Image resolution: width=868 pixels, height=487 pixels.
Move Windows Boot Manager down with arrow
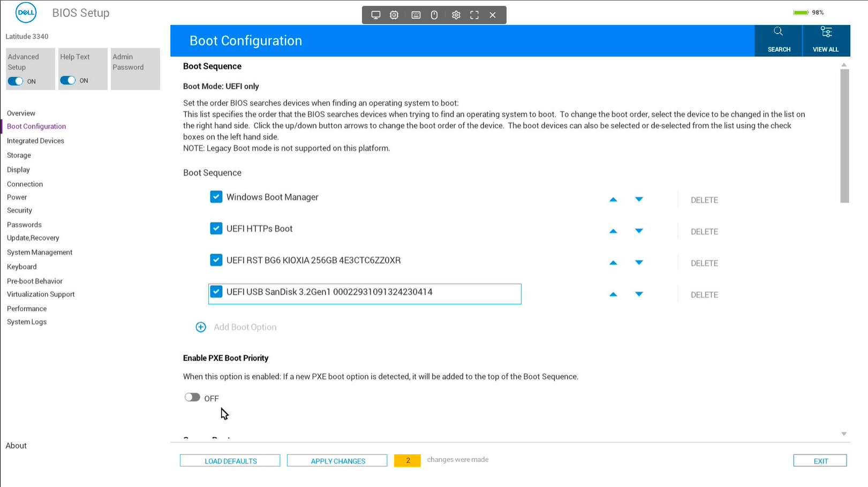point(639,199)
